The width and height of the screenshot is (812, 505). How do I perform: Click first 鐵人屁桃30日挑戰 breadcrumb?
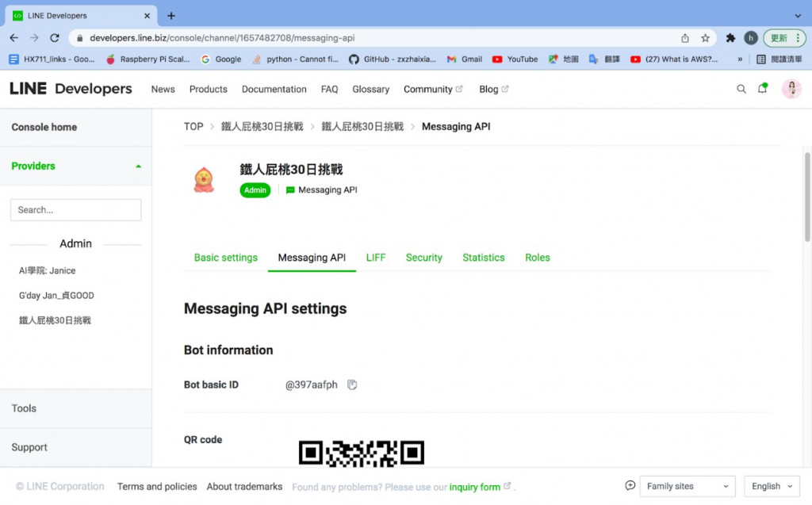click(262, 126)
